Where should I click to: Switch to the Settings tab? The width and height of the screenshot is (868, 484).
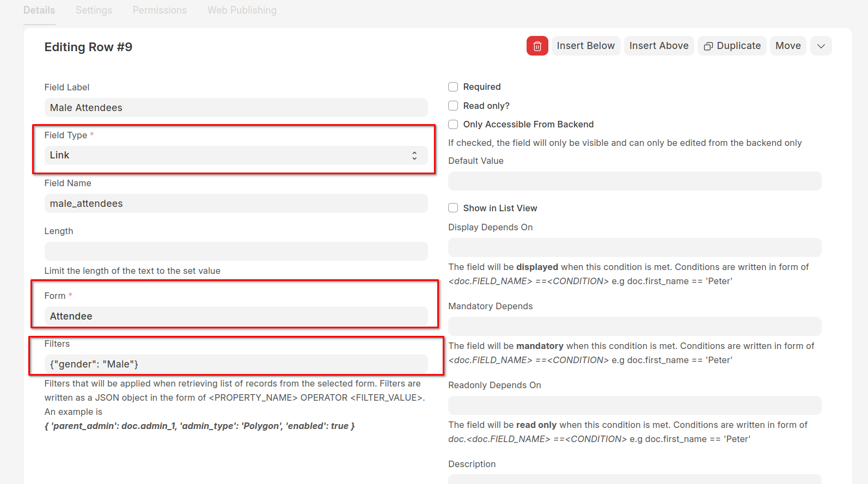coord(94,10)
